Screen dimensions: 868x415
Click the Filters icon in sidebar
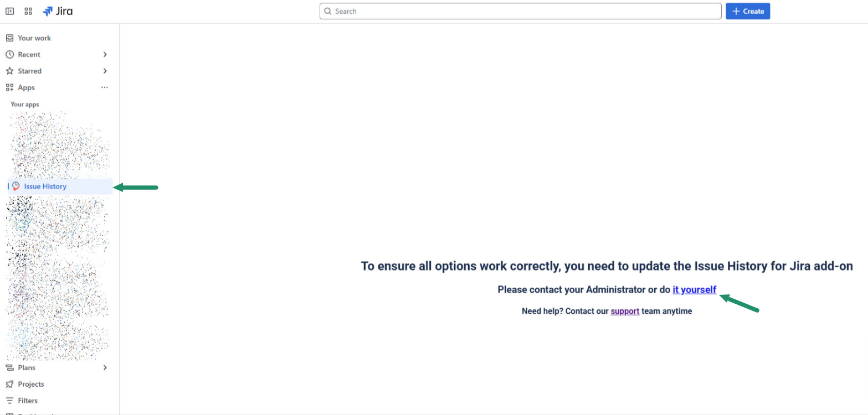9,401
